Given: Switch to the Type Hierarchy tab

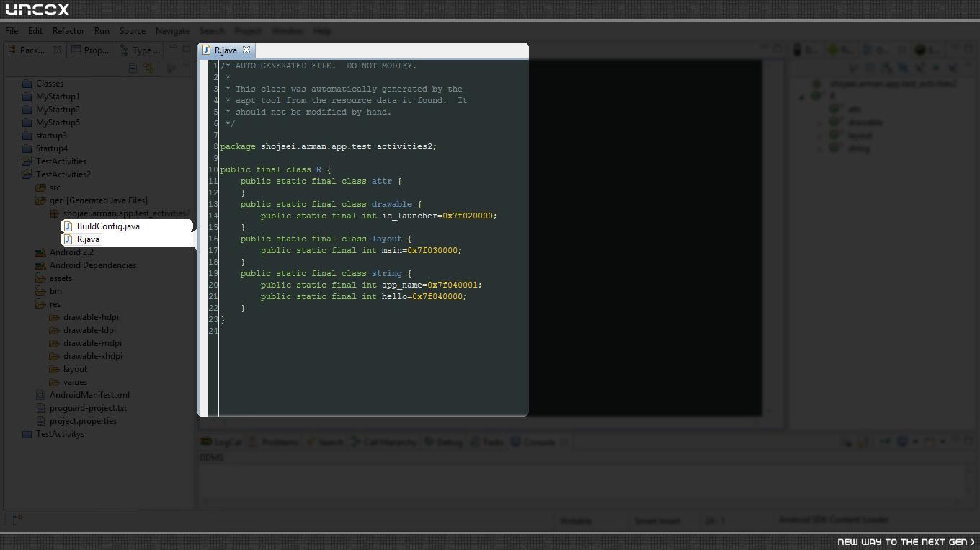Looking at the screenshot, I should [141, 50].
